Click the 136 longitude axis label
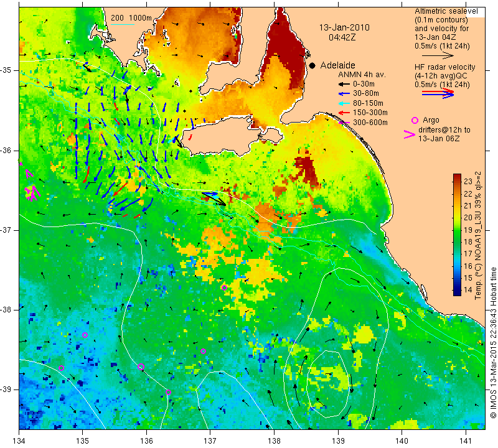This screenshot has width=498, height=448. click(146, 441)
